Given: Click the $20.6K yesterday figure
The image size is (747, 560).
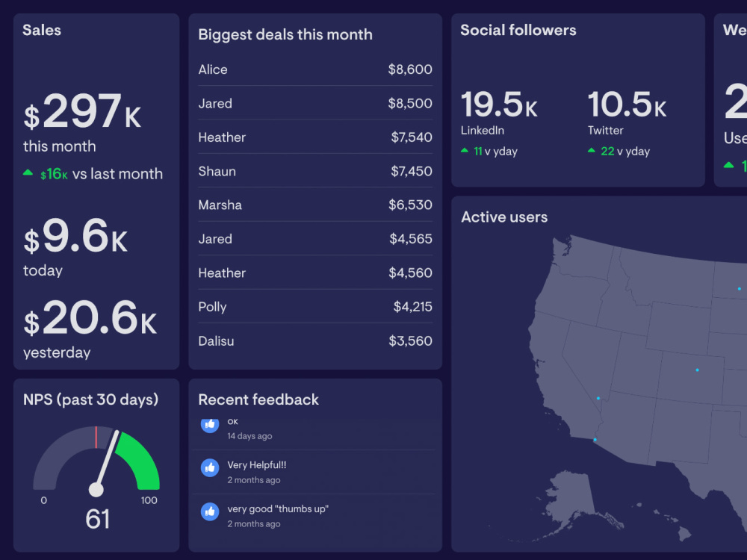Looking at the screenshot, I should (90, 317).
